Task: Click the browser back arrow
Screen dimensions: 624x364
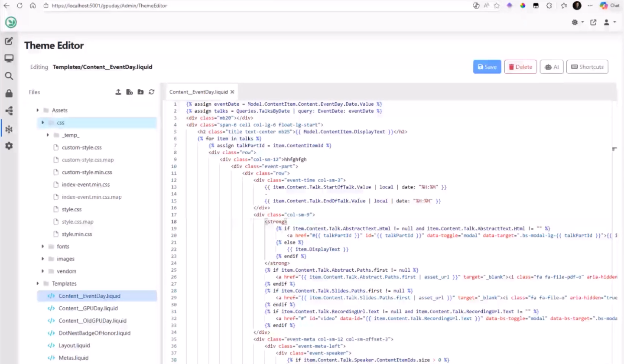Action: pyautogui.click(x=6, y=6)
